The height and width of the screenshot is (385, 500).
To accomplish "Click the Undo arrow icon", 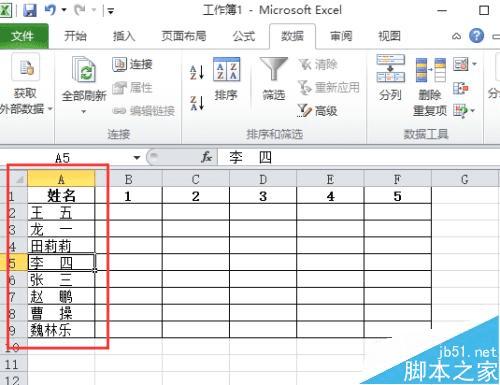I will (50, 10).
